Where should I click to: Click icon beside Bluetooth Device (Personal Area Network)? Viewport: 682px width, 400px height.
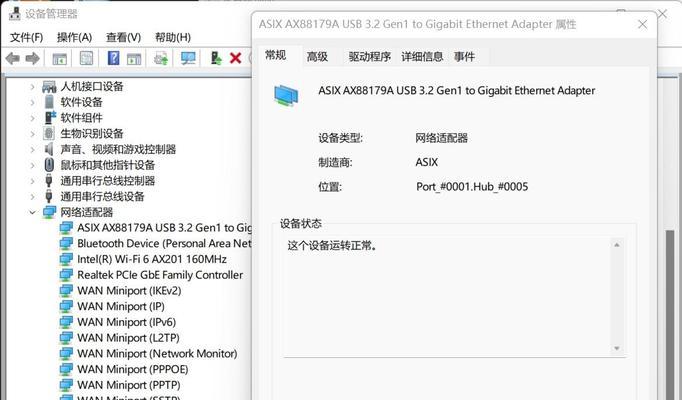(x=66, y=243)
